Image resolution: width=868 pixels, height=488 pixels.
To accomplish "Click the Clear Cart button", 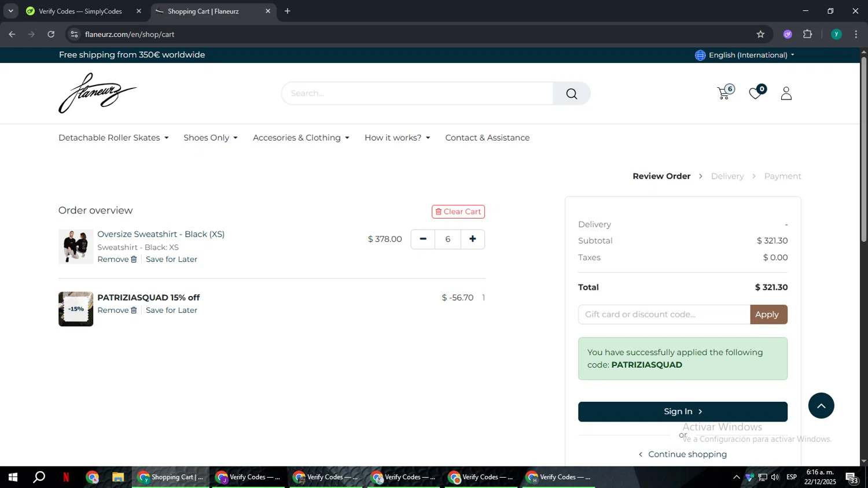I will click(x=458, y=212).
